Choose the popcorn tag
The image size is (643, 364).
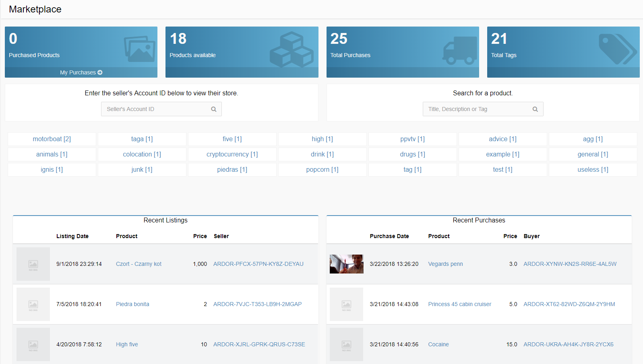pos(322,169)
